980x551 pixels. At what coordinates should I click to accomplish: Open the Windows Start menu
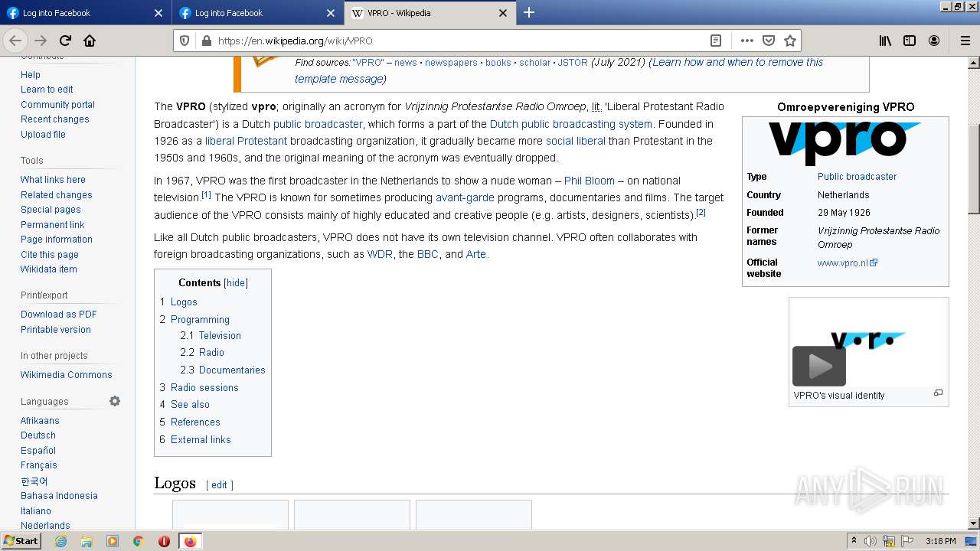[21, 541]
